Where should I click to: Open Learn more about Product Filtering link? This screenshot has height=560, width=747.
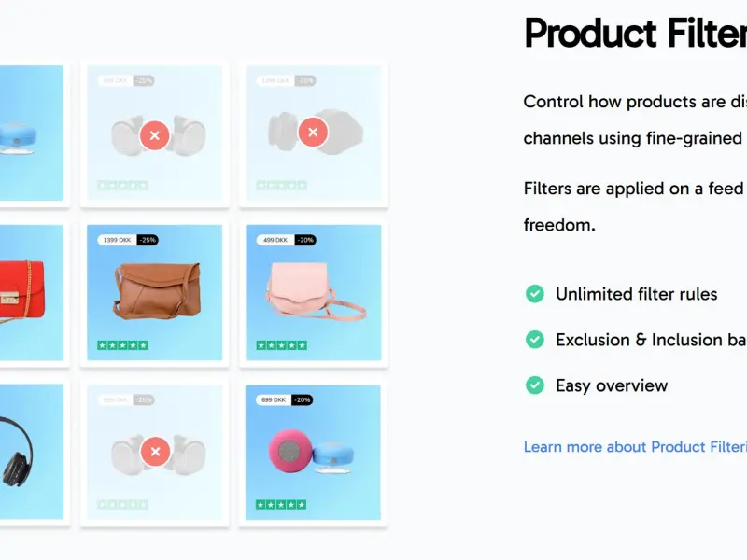635,447
